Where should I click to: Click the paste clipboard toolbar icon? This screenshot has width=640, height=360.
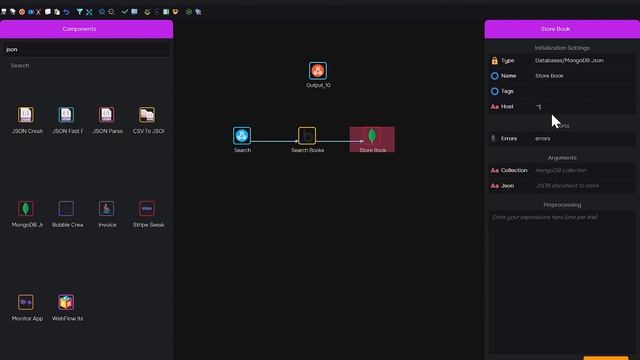point(57,12)
